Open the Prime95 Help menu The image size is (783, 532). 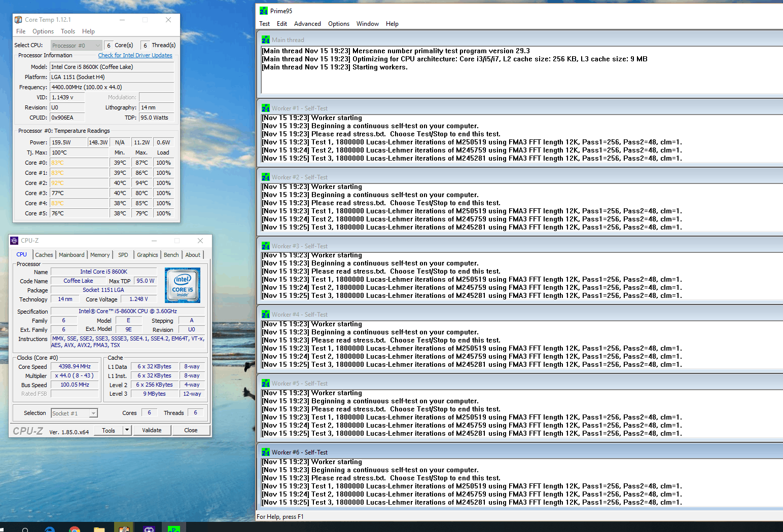coord(392,24)
